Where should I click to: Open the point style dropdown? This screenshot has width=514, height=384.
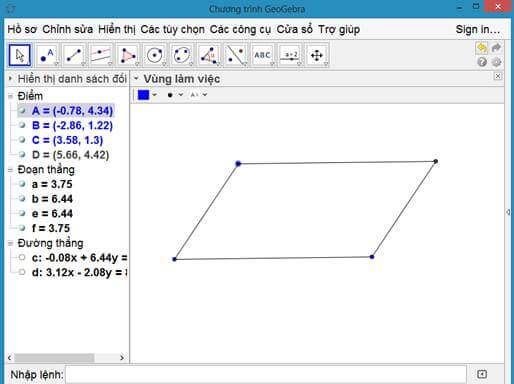pos(175,95)
